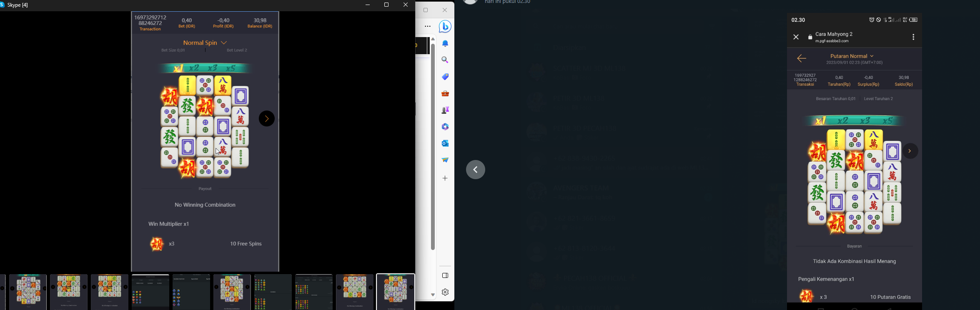Open the Tools briefcase icon in the Edge sidebar
Screen dimensions: 980x310
(x=445, y=93)
